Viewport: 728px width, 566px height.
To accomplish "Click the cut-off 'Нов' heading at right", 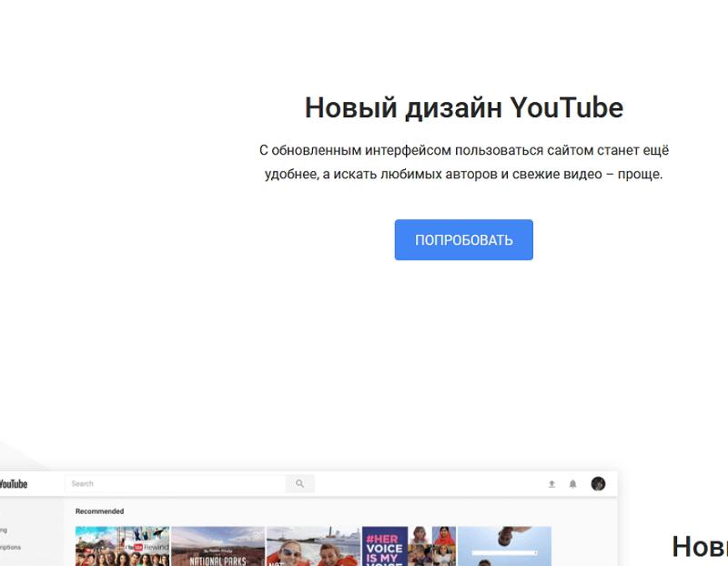I will [699, 546].
